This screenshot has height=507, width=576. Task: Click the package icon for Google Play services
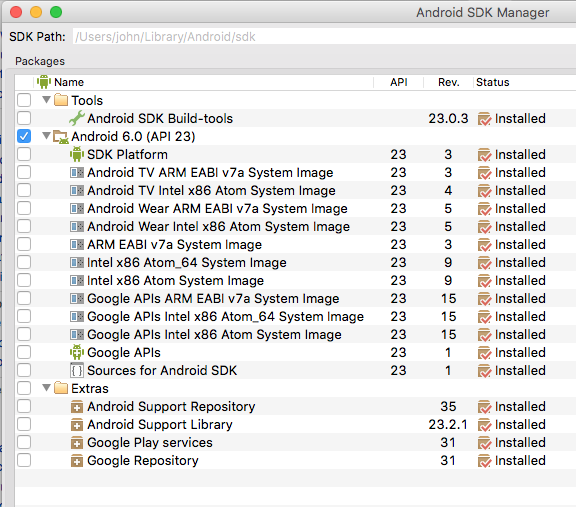77,442
